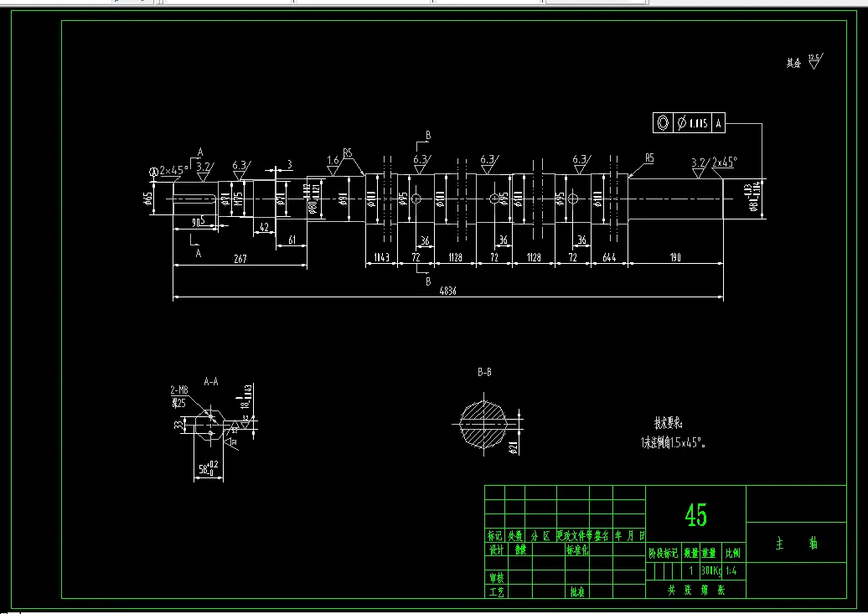868x614 pixels.
Task: Click the ø65 diameter dimension
Action: 147,199
